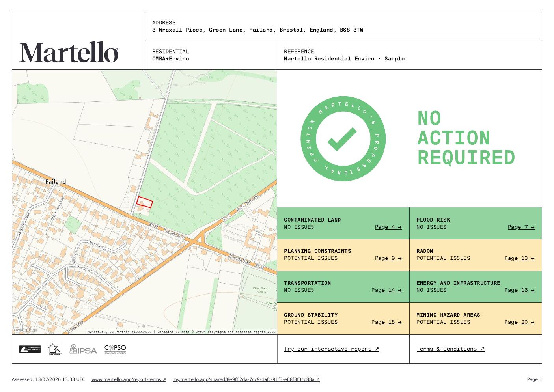Click the CoPSO associate member logo
Viewport: 554px width, 392px height.
[115, 349]
